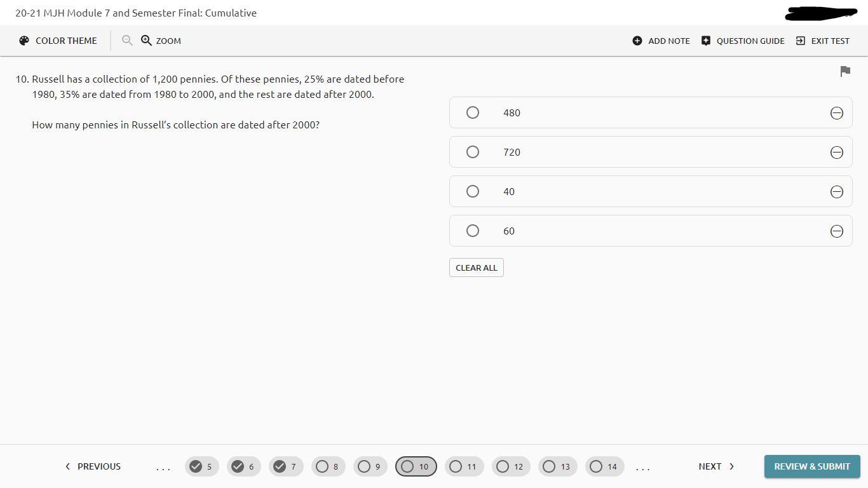
Task: Expand earlier questions with left ellipsis
Action: 163,468
